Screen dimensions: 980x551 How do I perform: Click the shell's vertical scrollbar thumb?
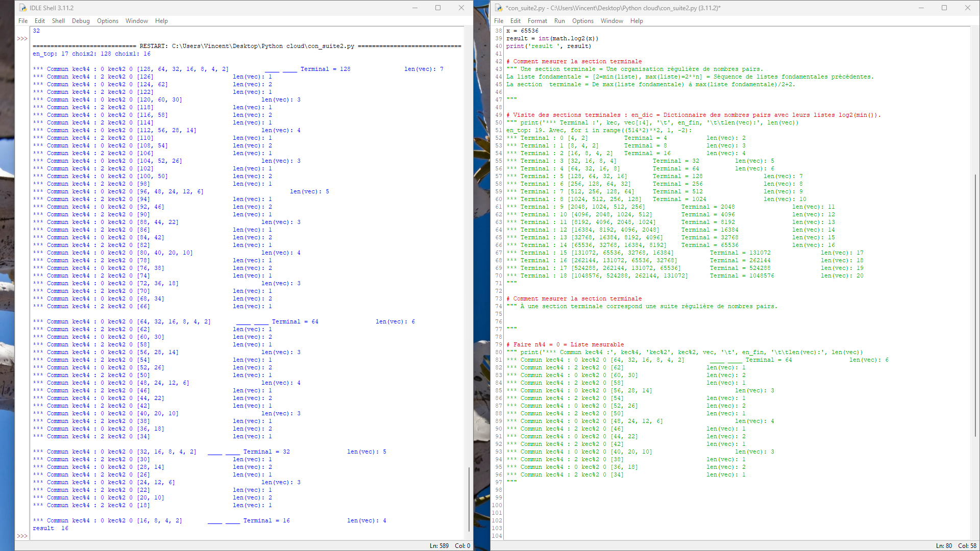tap(469, 499)
